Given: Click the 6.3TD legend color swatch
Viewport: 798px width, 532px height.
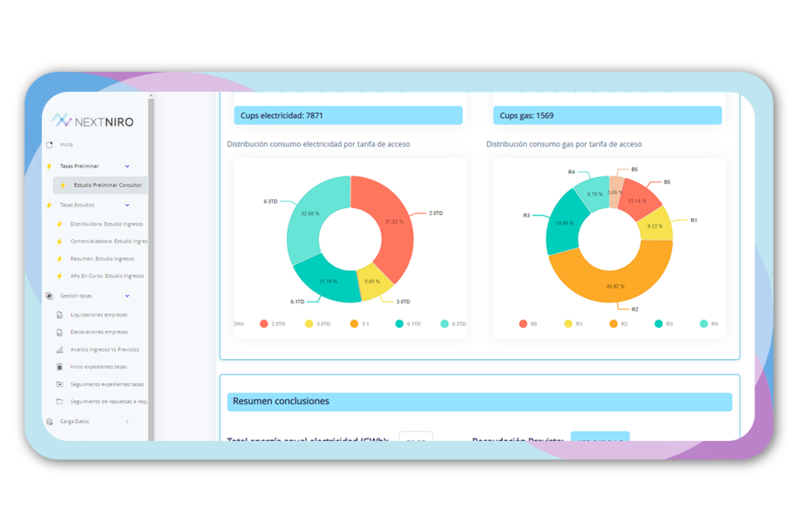Looking at the screenshot, I should 444,324.
